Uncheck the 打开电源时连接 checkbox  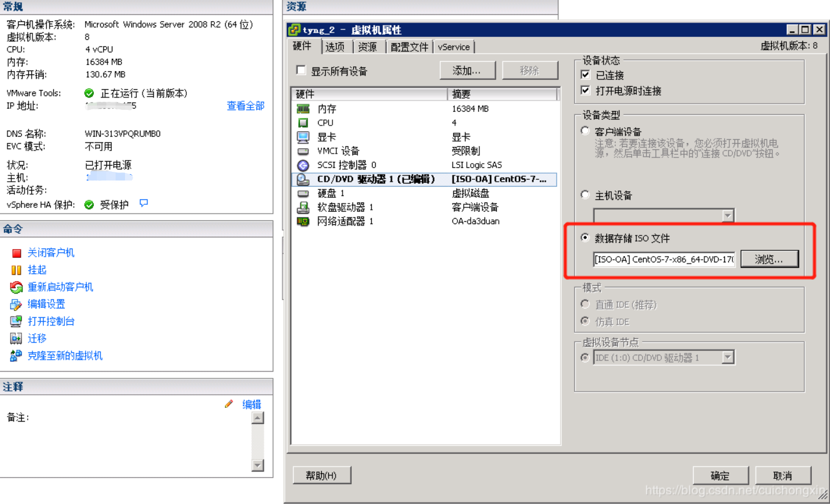585,91
